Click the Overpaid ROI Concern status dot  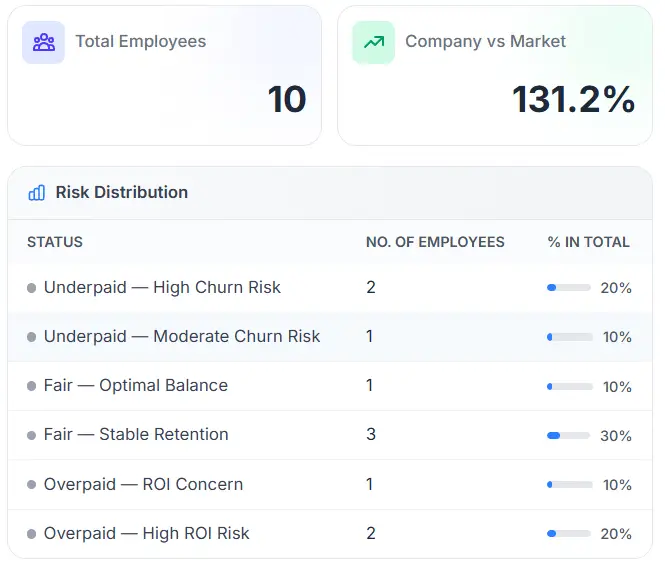click(32, 485)
